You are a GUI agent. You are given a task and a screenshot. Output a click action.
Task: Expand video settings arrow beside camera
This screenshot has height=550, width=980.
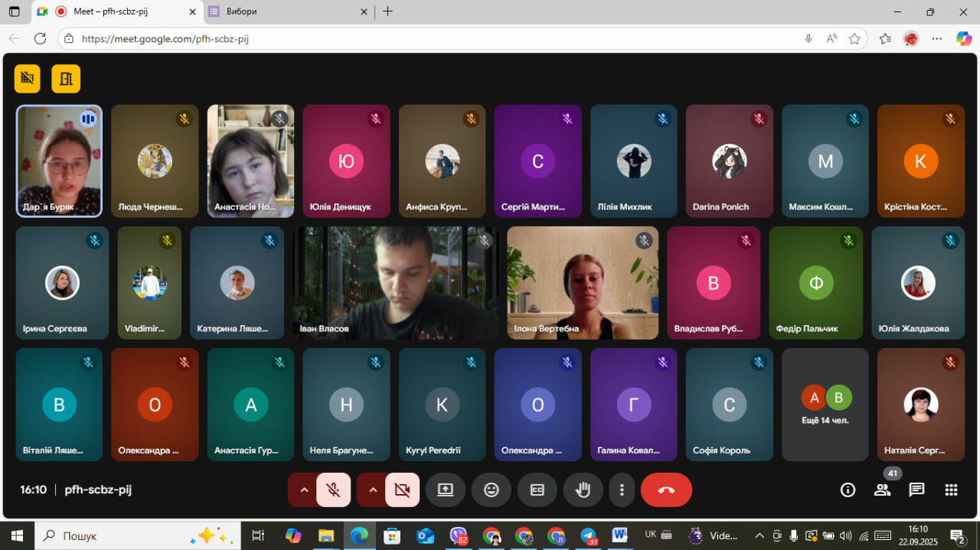click(x=373, y=490)
